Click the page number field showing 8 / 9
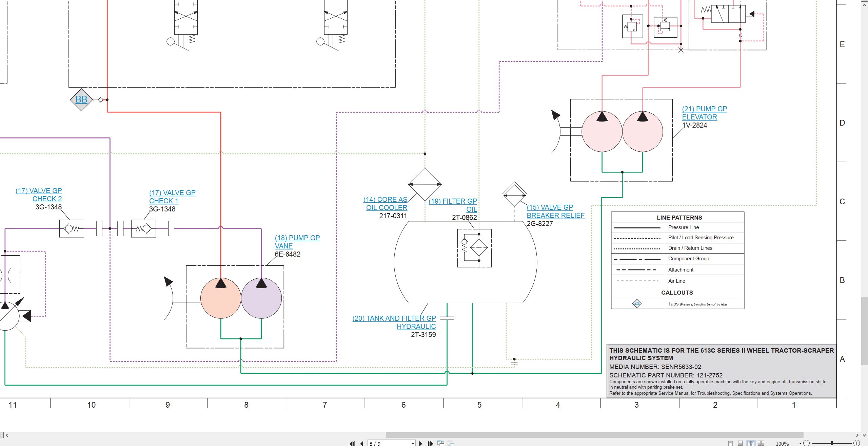Viewport: 868px width, 446px height. pyautogui.click(x=391, y=443)
